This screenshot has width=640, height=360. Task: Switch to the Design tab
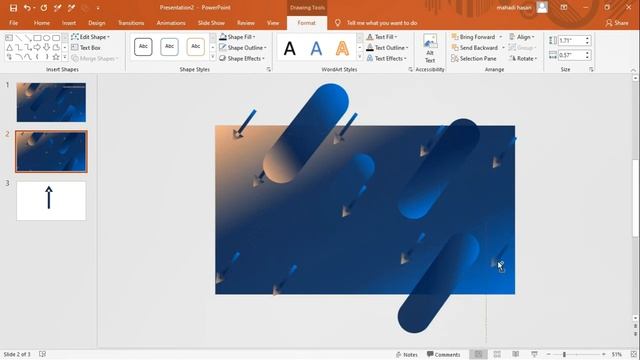tap(97, 23)
